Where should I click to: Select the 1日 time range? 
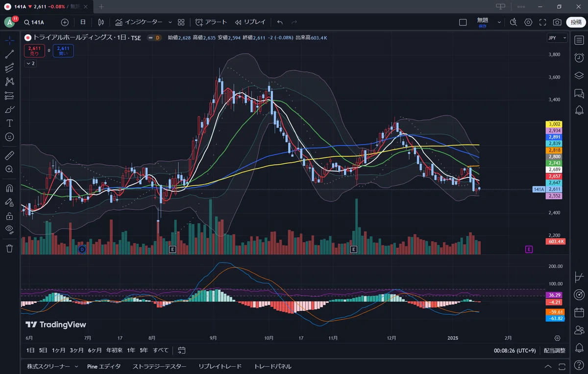point(30,350)
